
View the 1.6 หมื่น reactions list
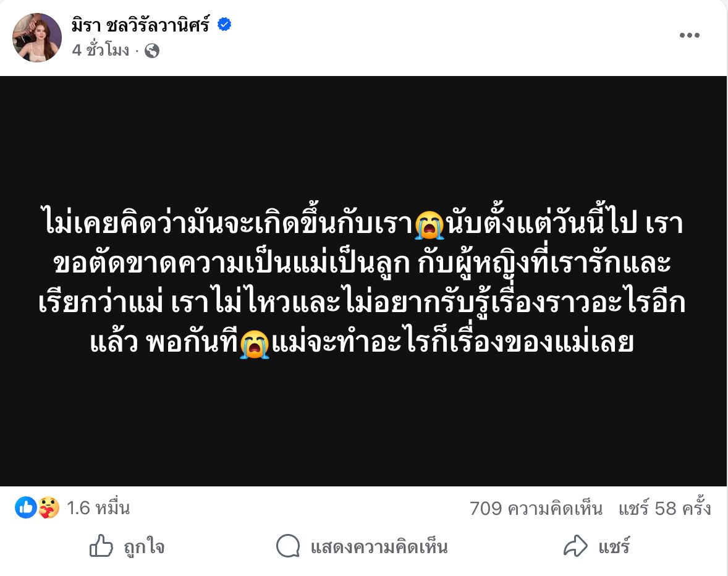pos(98,509)
